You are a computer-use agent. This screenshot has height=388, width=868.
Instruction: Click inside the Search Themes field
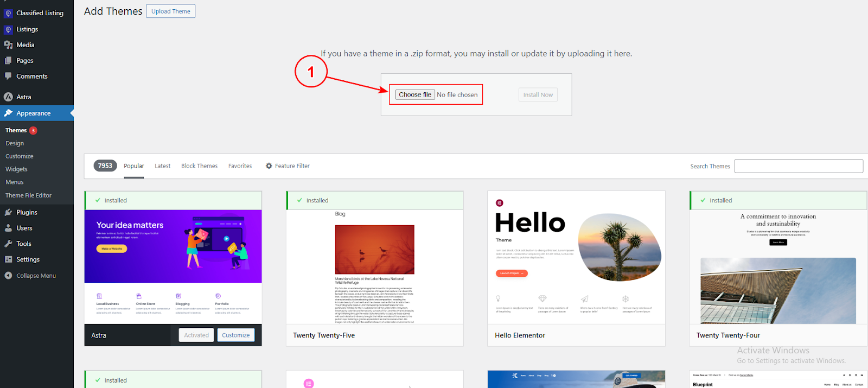[x=799, y=166]
